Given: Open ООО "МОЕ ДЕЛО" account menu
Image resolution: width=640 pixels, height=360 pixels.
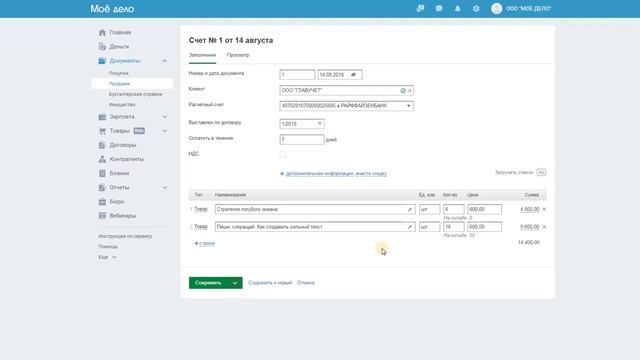Looking at the screenshot, I should (x=528, y=8).
